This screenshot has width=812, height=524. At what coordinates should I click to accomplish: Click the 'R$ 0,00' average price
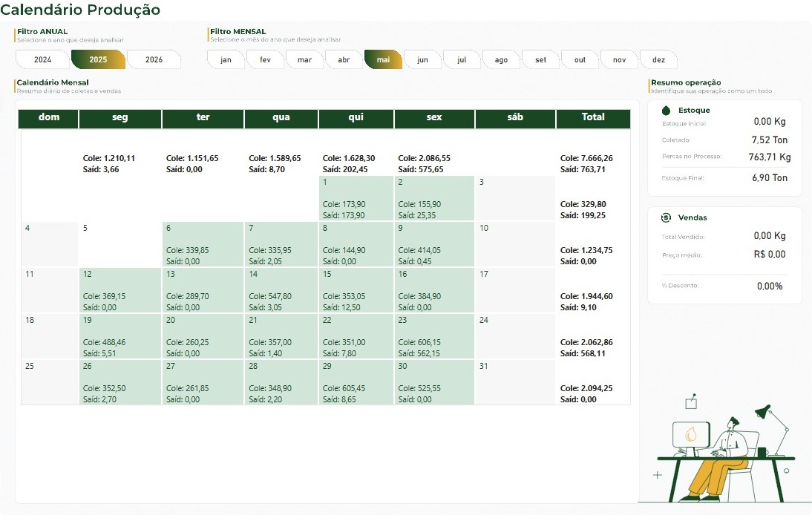[770, 255]
